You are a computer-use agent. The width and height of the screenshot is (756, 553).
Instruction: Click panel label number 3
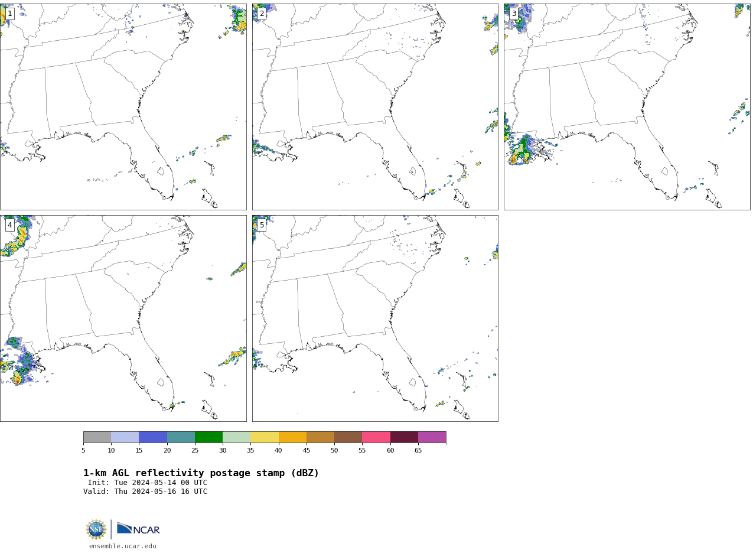click(513, 14)
